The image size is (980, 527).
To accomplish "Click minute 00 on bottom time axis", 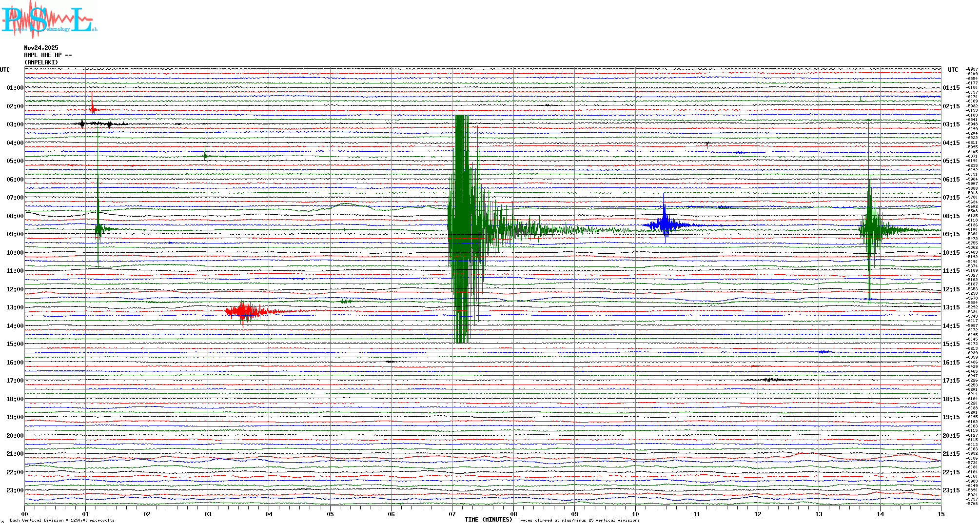I will coord(25,514).
